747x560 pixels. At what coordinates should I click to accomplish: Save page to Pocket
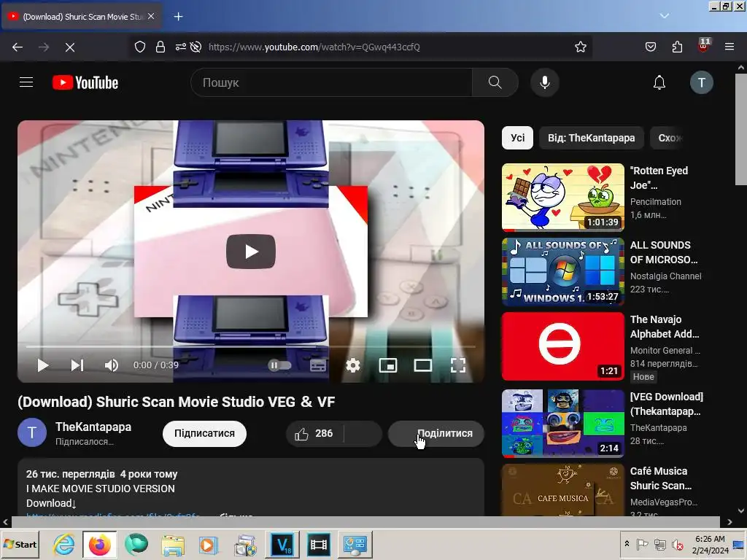650,47
